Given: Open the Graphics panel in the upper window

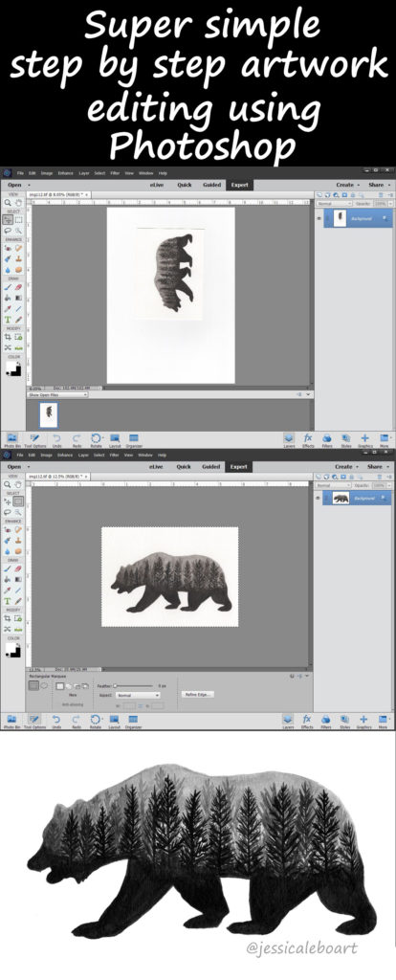Looking at the screenshot, I should coord(364,440).
